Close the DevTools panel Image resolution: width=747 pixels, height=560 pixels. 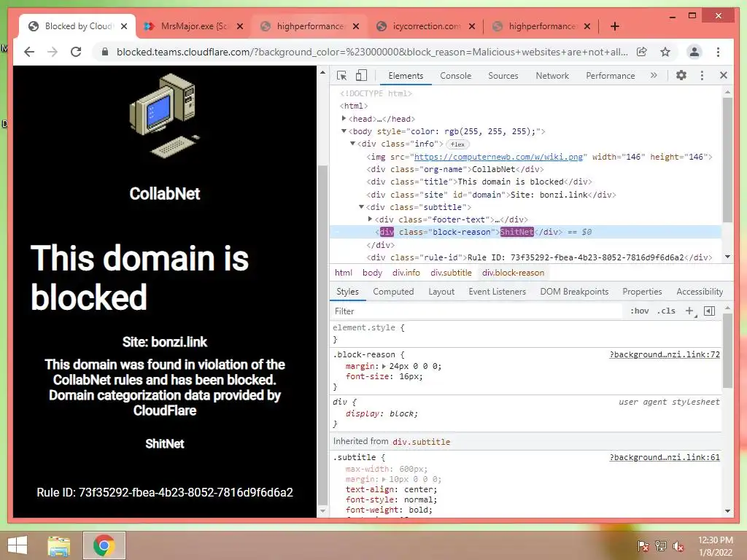(723, 75)
